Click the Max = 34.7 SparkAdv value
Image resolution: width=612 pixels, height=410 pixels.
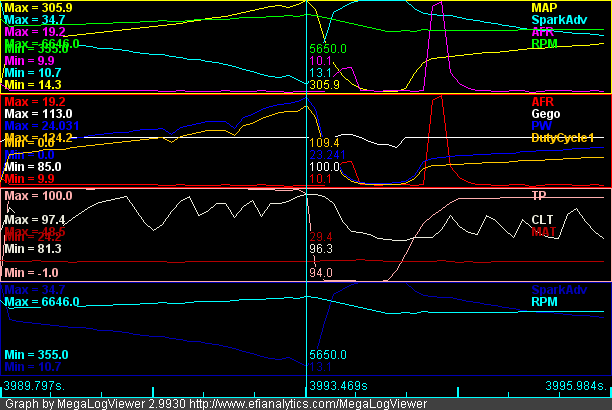coord(33,20)
